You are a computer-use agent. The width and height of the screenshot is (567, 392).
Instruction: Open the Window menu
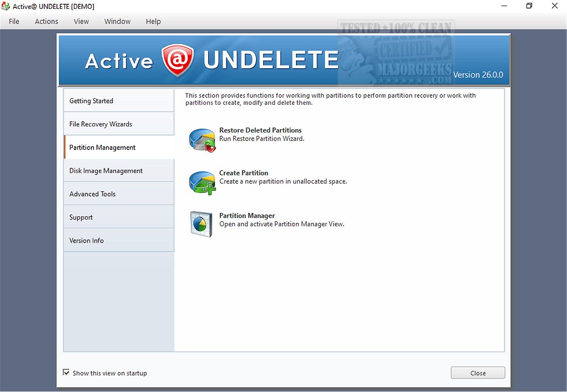point(118,22)
